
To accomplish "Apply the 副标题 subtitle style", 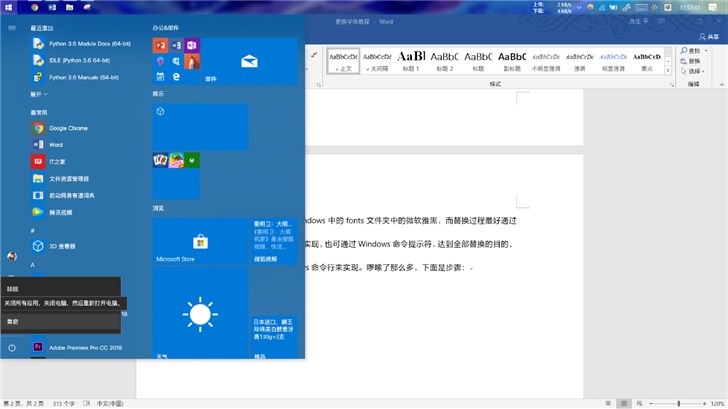I will coord(512,61).
